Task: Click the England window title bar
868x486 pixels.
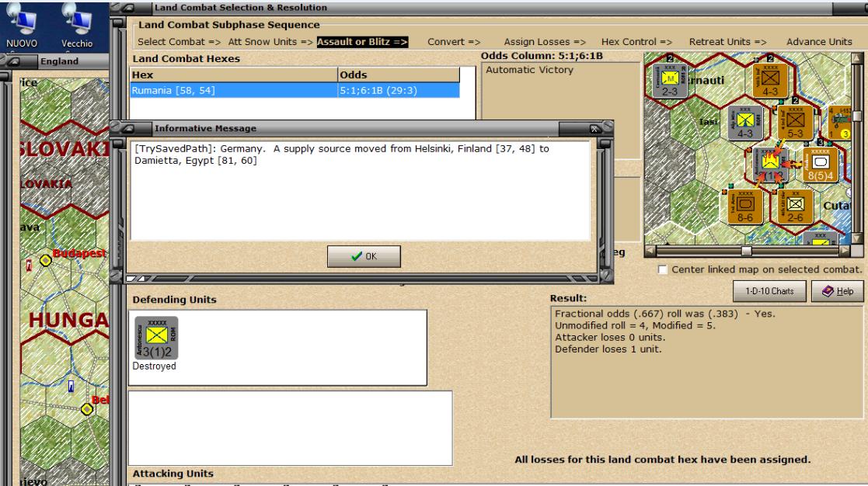Action: (x=59, y=61)
